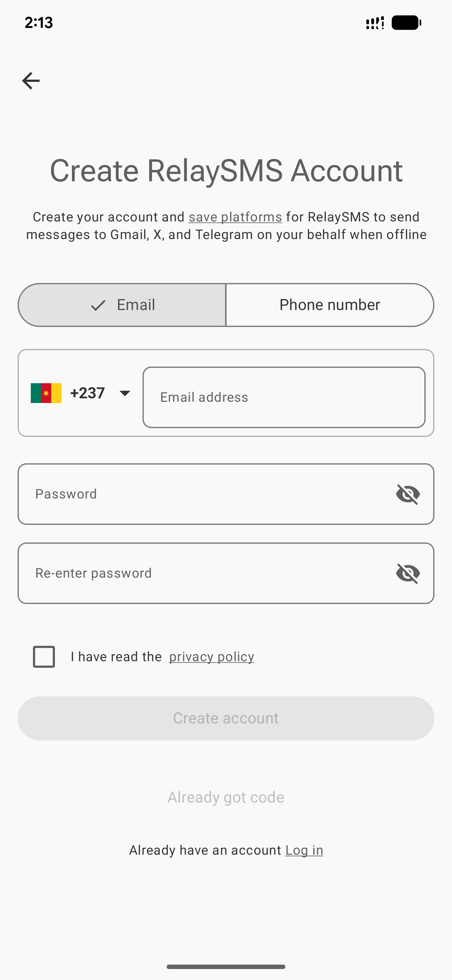Tap the Log in link
This screenshot has height=980, width=452.
(304, 850)
